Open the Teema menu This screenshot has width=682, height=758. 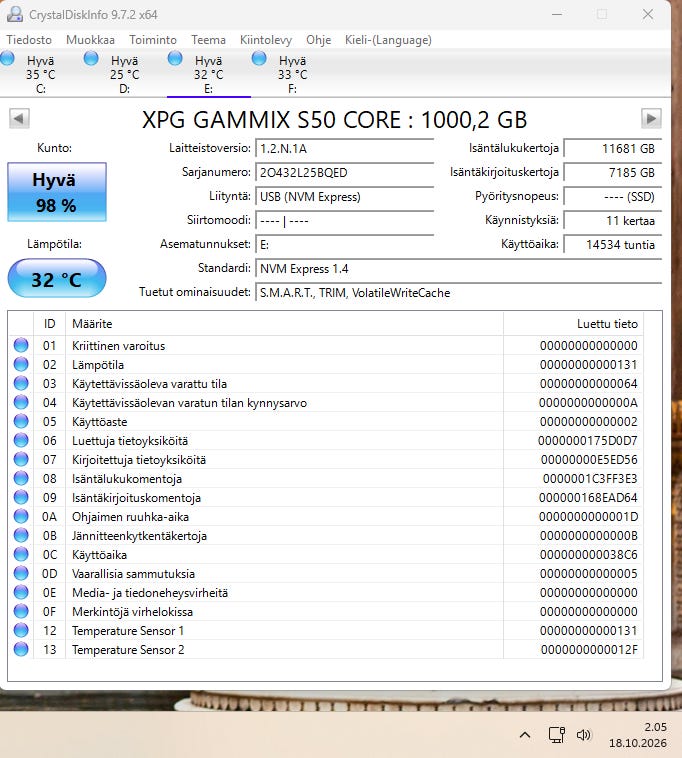pyautogui.click(x=208, y=40)
